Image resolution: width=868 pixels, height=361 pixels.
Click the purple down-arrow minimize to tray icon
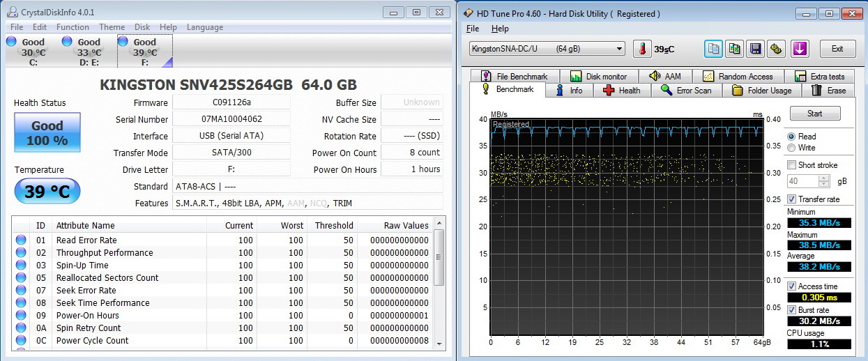pyautogui.click(x=799, y=49)
